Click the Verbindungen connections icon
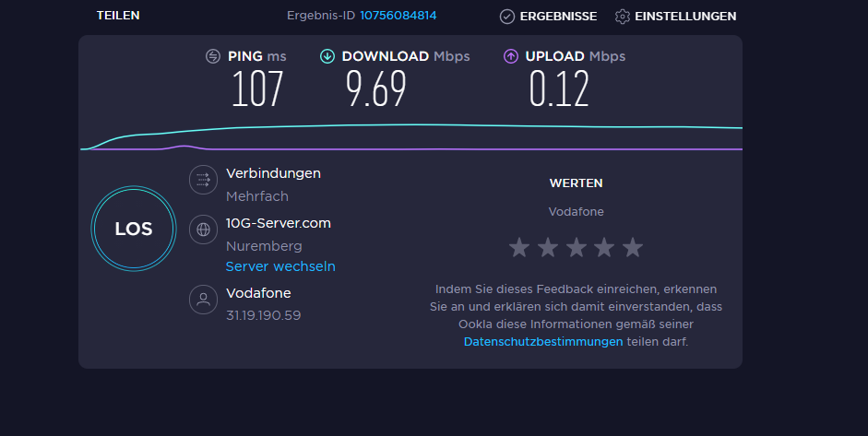 (203, 180)
